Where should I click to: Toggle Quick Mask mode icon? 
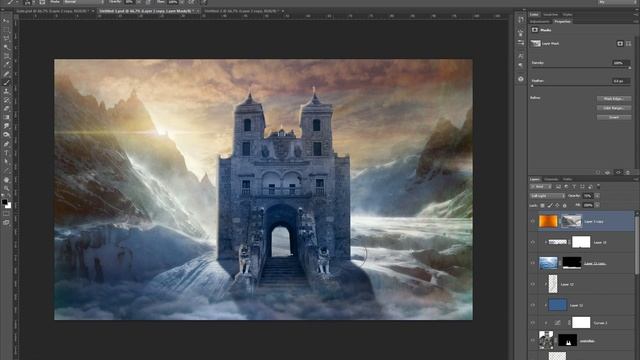pyautogui.click(x=6, y=214)
